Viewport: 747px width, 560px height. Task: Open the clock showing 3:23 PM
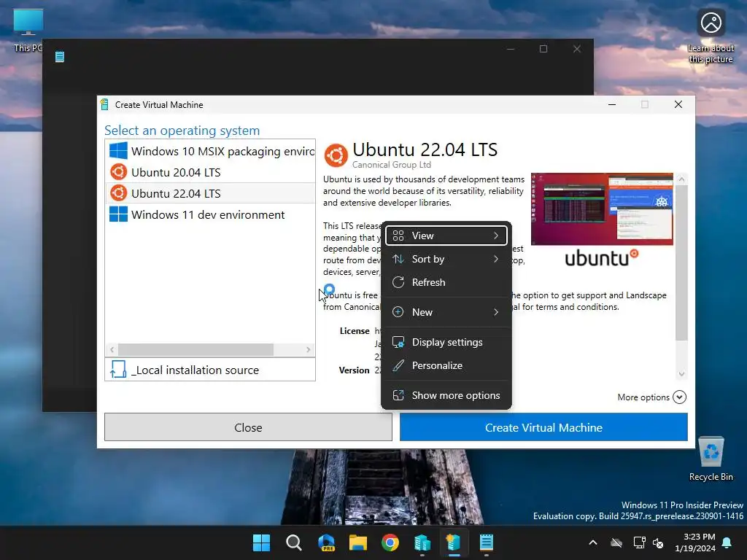(695, 542)
